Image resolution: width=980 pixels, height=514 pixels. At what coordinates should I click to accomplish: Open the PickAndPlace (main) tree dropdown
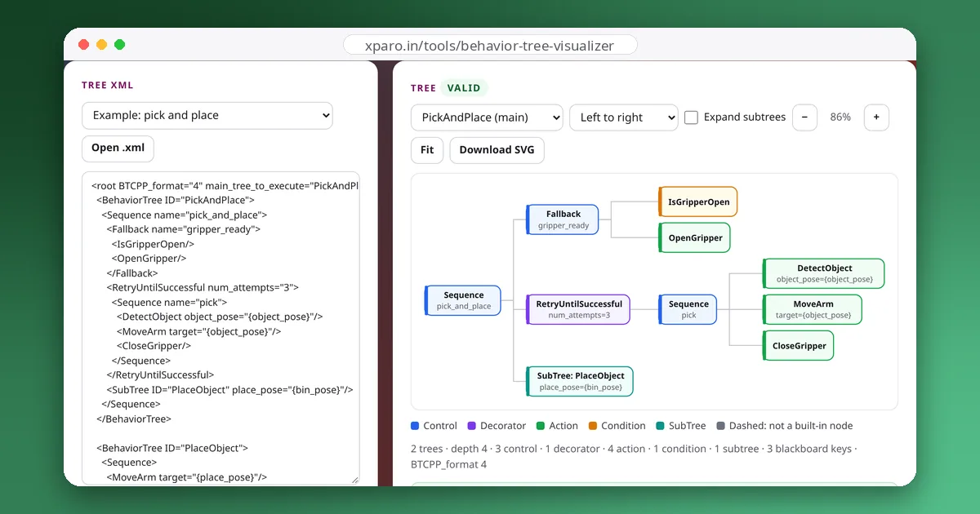click(x=487, y=117)
